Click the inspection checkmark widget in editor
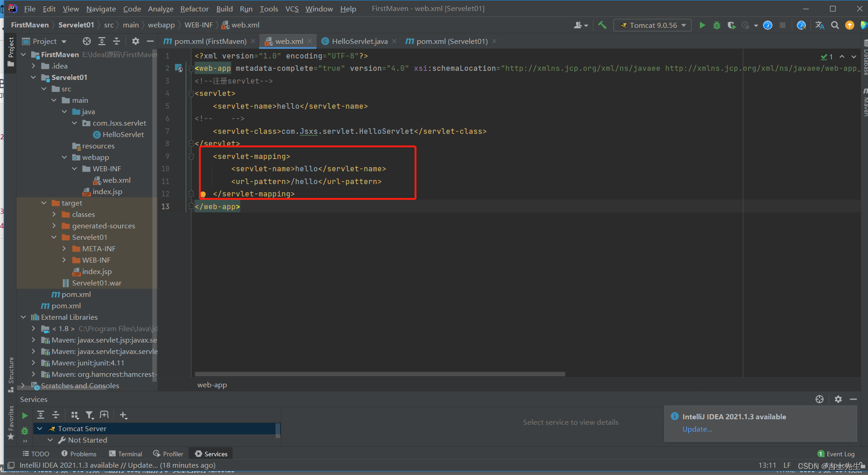Screen dimensions: 868x475 coord(827,57)
